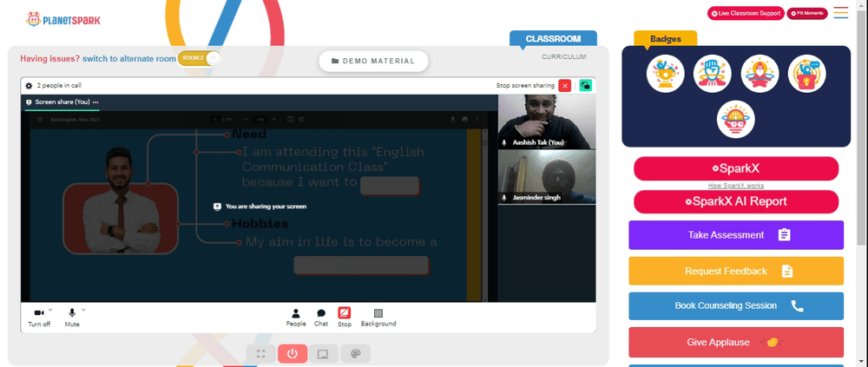Click the palette whiteboard button
Screen dimensions: 868x367
pyautogui.click(x=355, y=354)
